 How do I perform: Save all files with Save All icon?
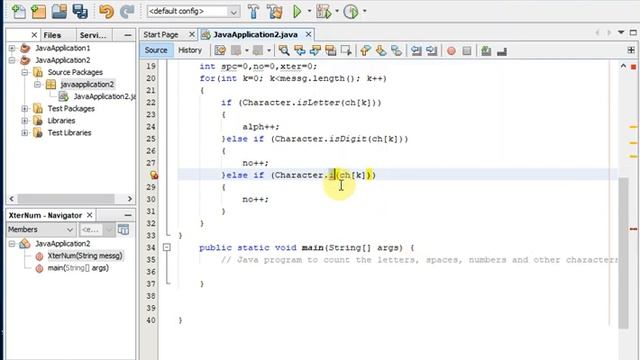[x=80, y=11]
